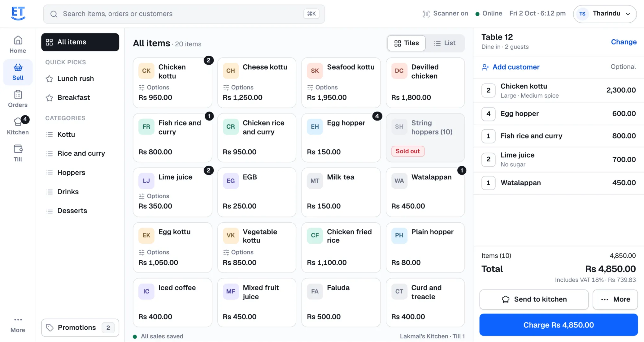This screenshot has width=644, height=342.
Task: Click the TS user avatar
Action: (x=582, y=14)
